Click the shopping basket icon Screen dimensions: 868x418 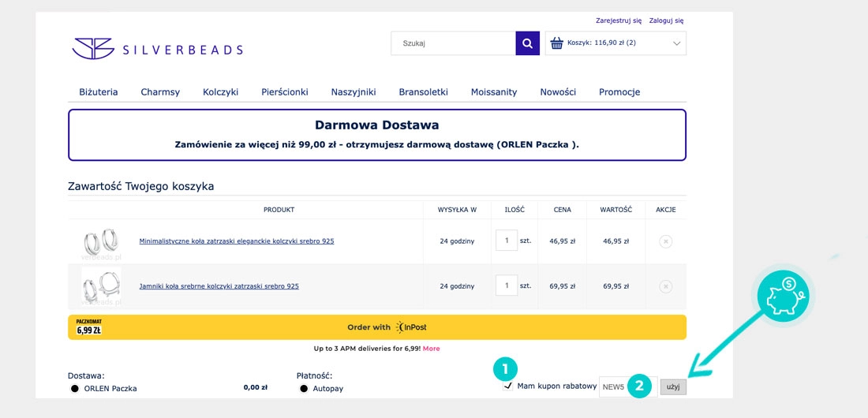[x=556, y=43]
